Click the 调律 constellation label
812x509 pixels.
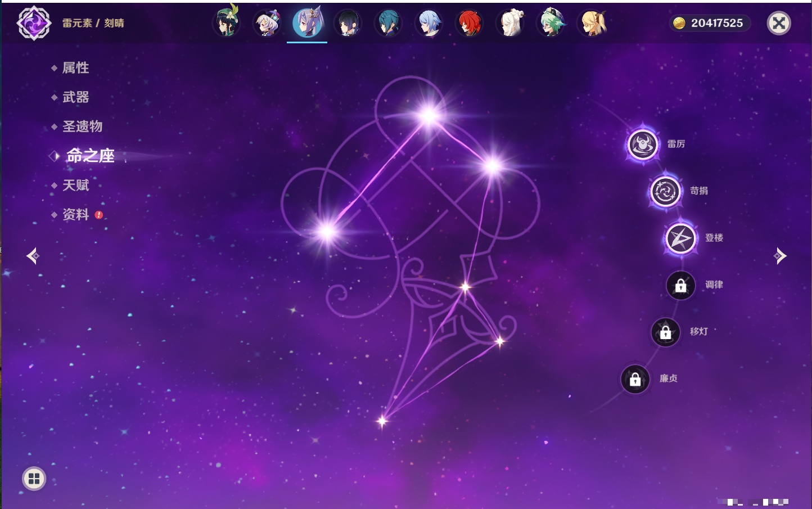coord(714,285)
